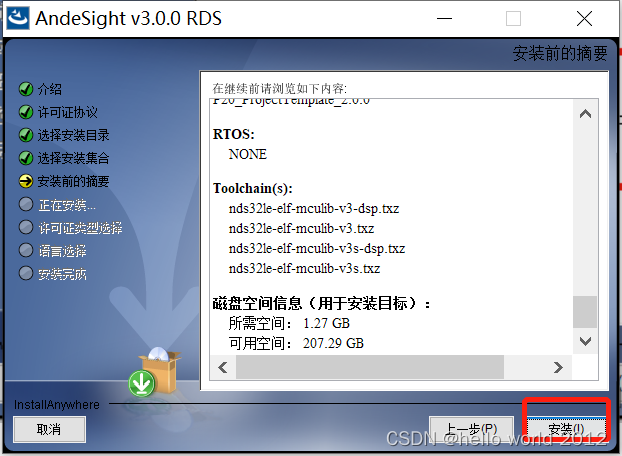Click the gray circle beside 正在安装
Viewport: 622px width, 456px height.
(26, 205)
